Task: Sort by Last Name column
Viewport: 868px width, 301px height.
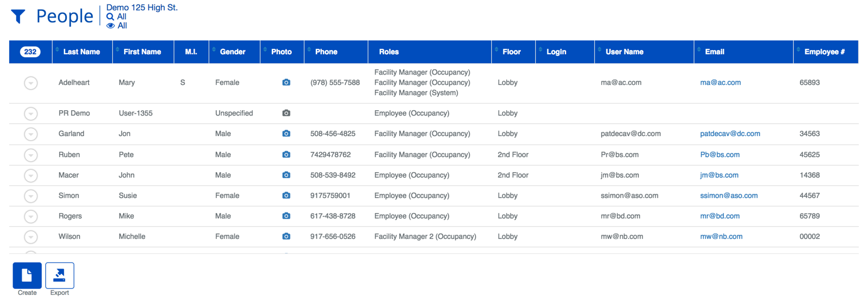Action: click(81, 52)
